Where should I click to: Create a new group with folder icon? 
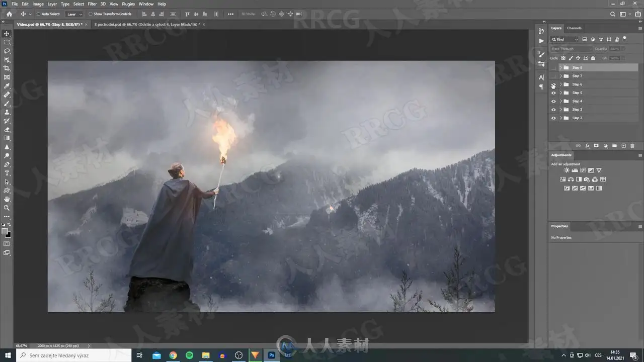(x=614, y=146)
